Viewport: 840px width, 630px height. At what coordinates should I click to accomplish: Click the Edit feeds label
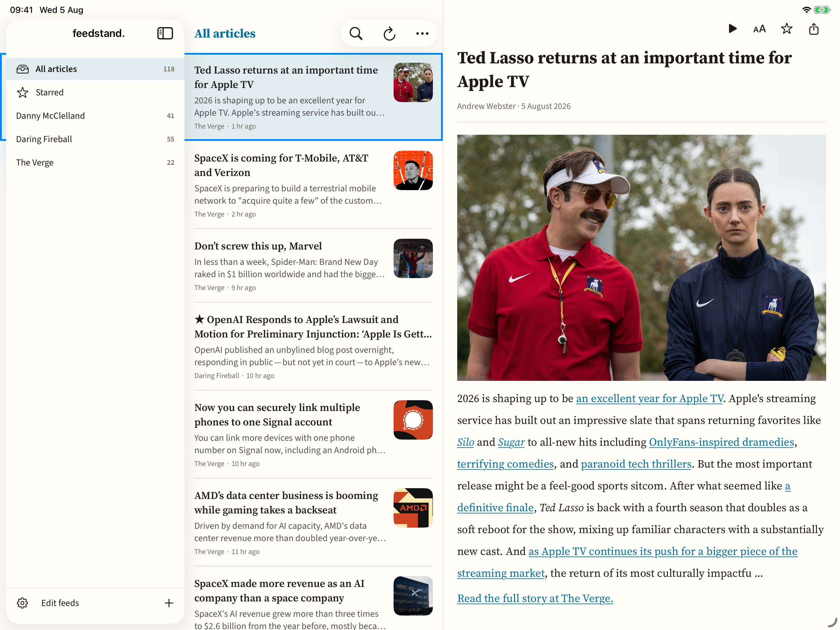tap(60, 603)
